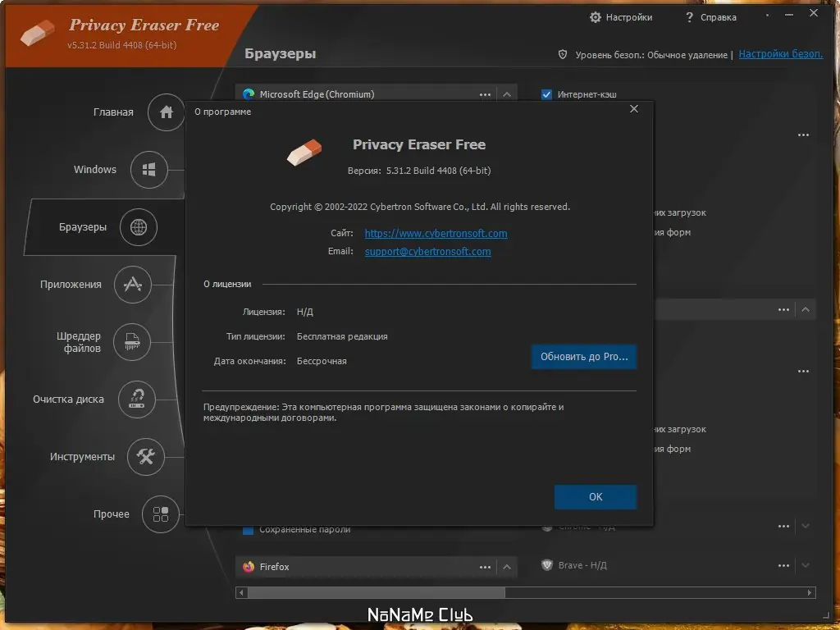The image size is (840, 630).
Task: Open the Приложения apps icon
Action: pos(132,285)
